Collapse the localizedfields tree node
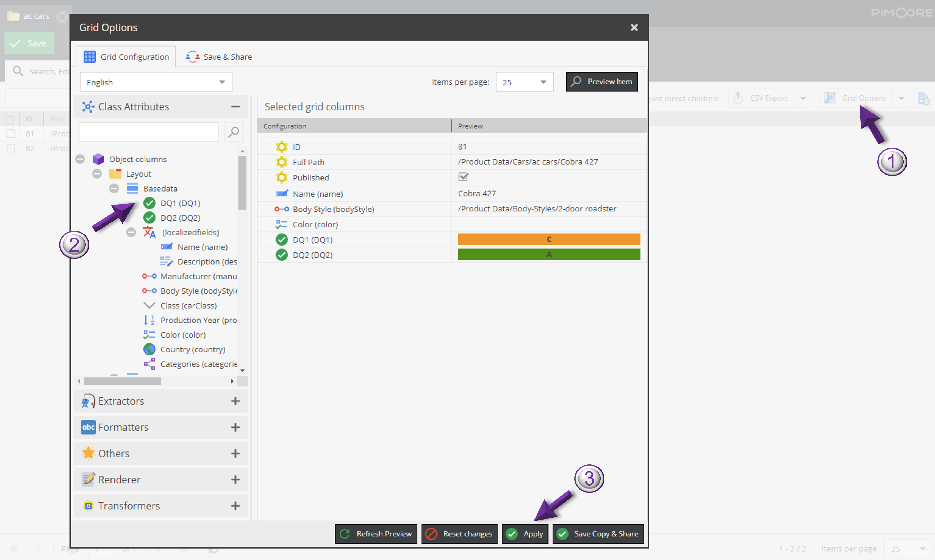Image resolution: width=935 pixels, height=560 pixels. (x=131, y=233)
